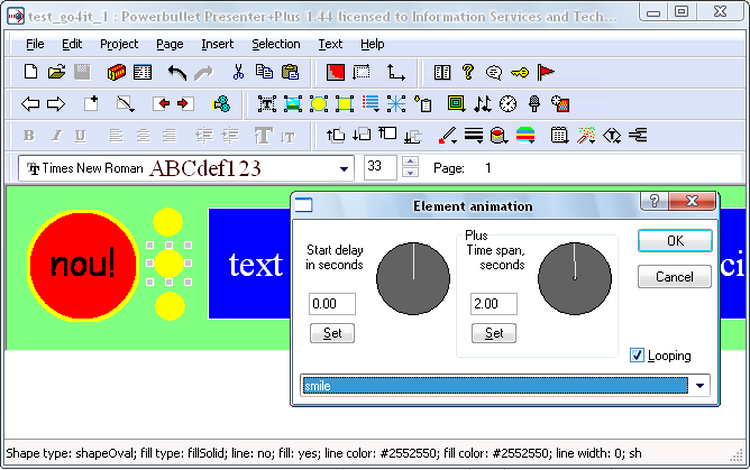The width and height of the screenshot is (750, 470).
Task: Open the Selection menu
Action: click(x=275, y=44)
